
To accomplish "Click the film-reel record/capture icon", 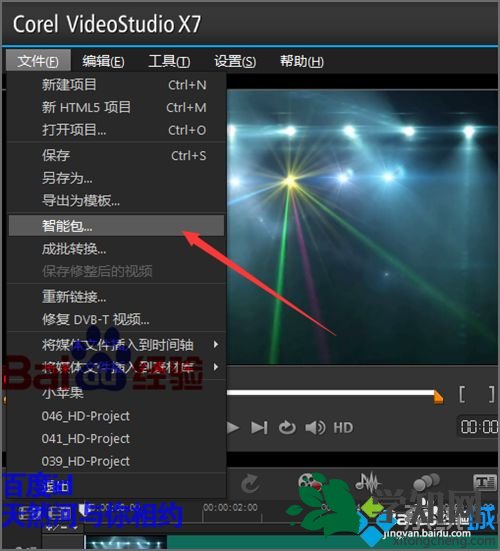I will point(310,482).
